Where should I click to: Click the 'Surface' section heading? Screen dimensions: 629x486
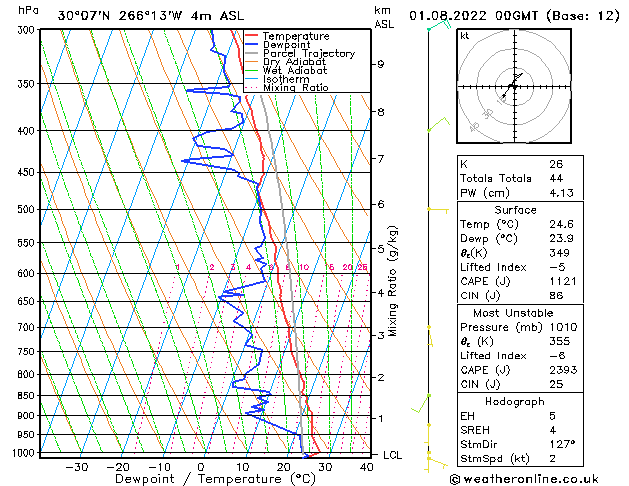(x=515, y=210)
